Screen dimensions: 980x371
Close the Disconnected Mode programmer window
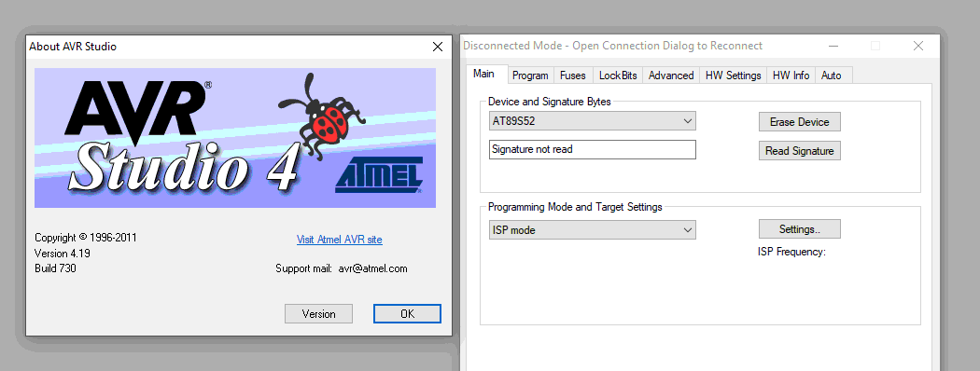[x=918, y=46]
